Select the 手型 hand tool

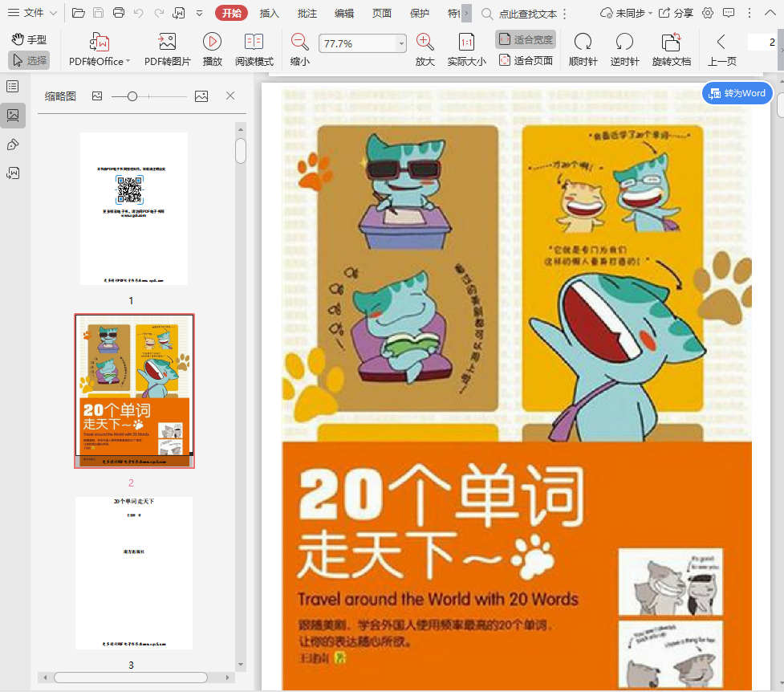click(29, 39)
